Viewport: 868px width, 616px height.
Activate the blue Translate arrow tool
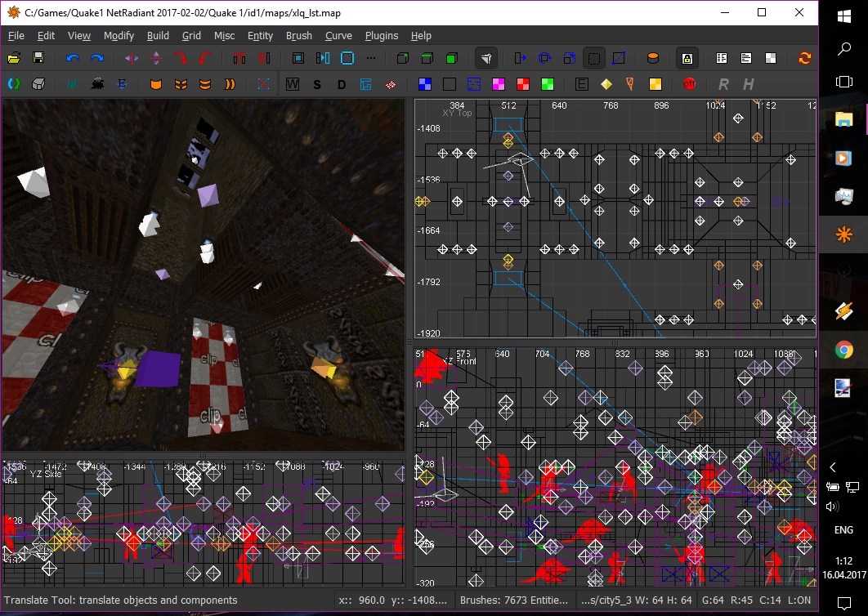521,58
